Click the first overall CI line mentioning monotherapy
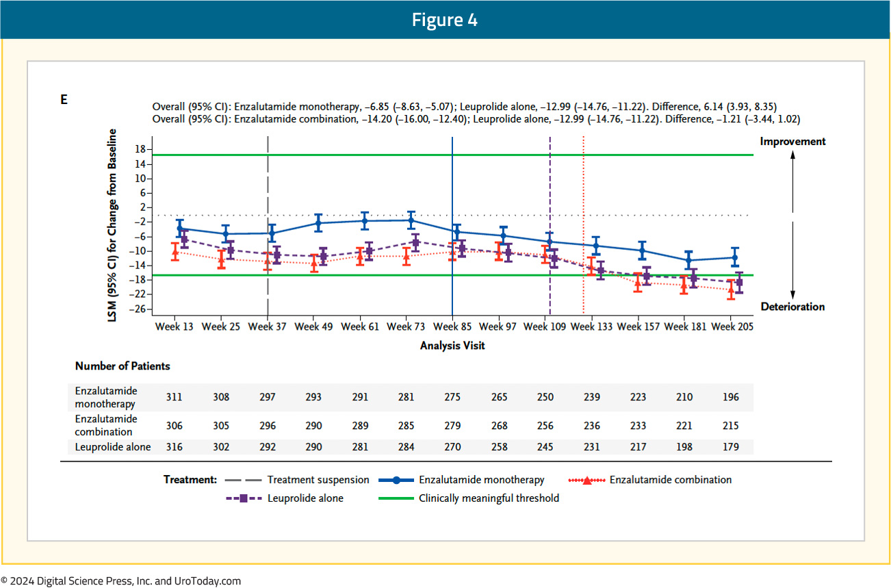The width and height of the screenshot is (891, 588). pos(465,107)
